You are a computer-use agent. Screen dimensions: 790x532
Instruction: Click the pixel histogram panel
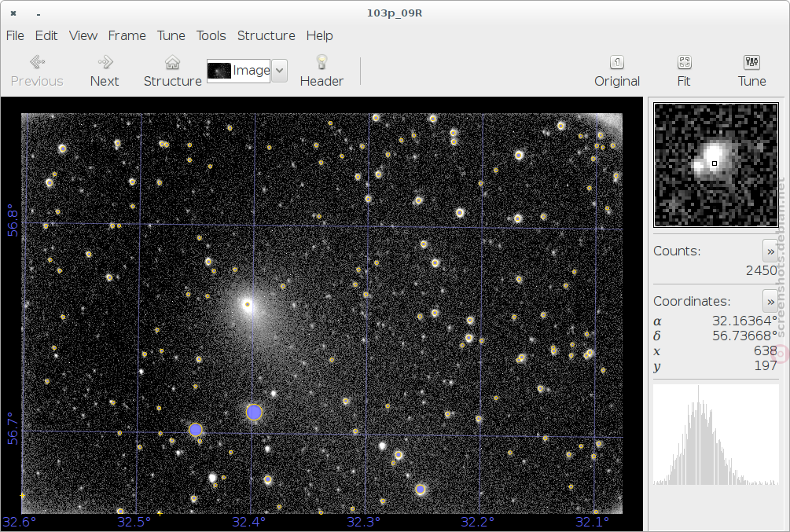pos(715,435)
